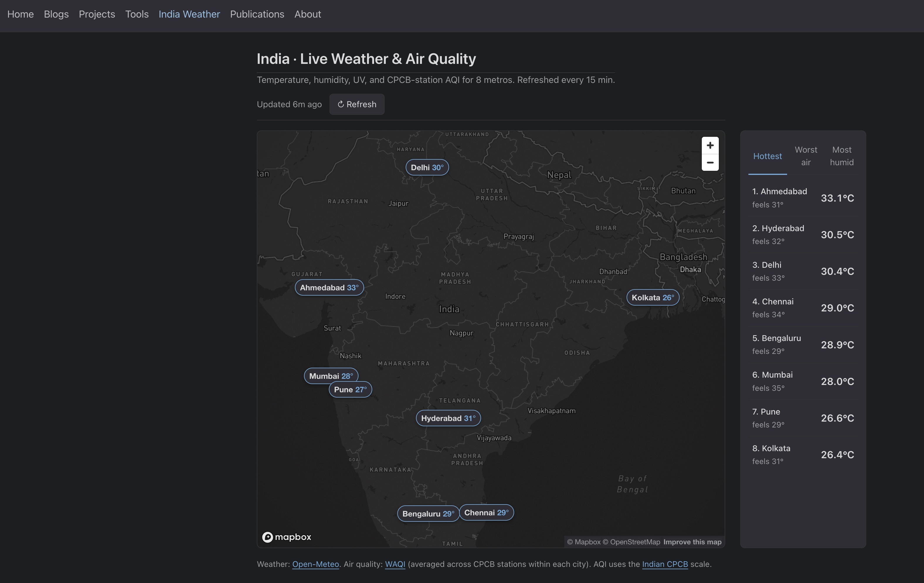Open the Hyderabad 31° map marker
The height and width of the screenshot is (583, 924).
click(x=448, y=418)
